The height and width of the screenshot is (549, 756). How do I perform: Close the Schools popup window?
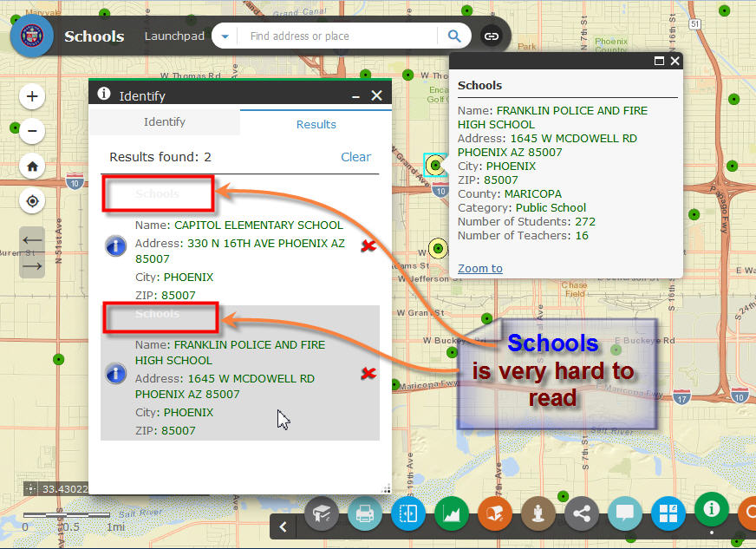(675, 61)
